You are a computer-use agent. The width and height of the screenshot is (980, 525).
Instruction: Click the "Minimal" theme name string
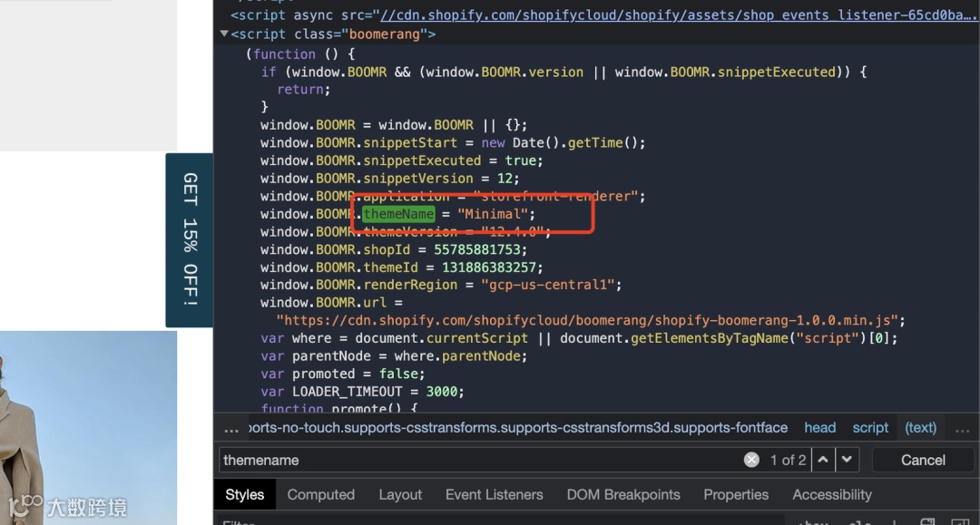[x=493, y=214]
